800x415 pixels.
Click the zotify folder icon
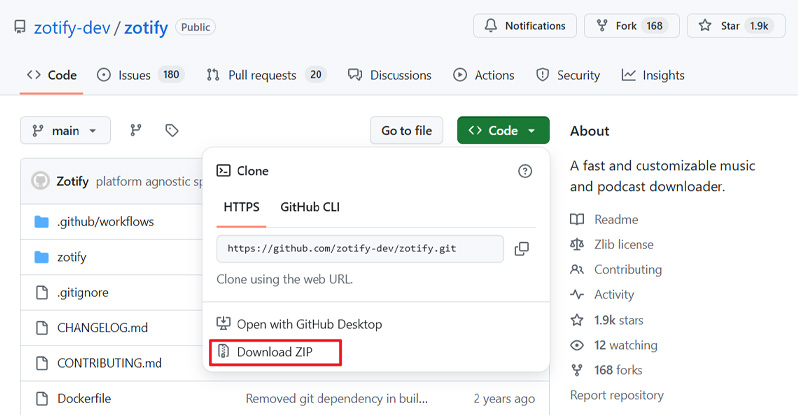(x=41, y=257)
